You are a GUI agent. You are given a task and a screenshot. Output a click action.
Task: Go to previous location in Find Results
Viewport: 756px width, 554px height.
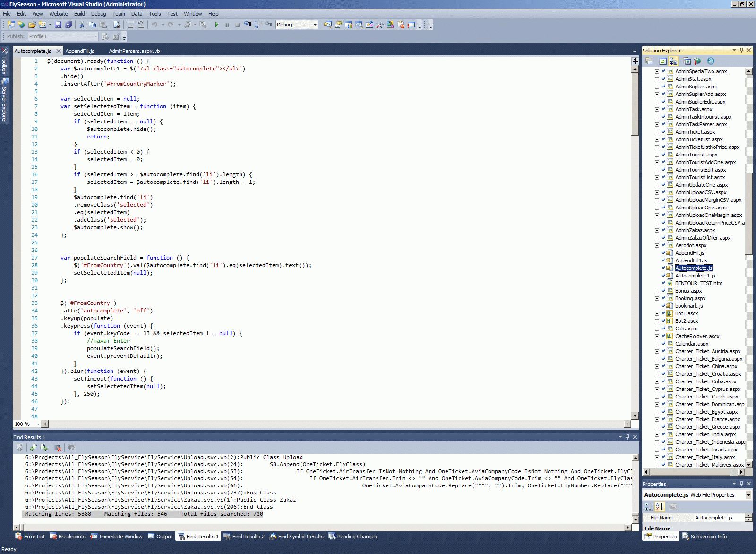34,448
